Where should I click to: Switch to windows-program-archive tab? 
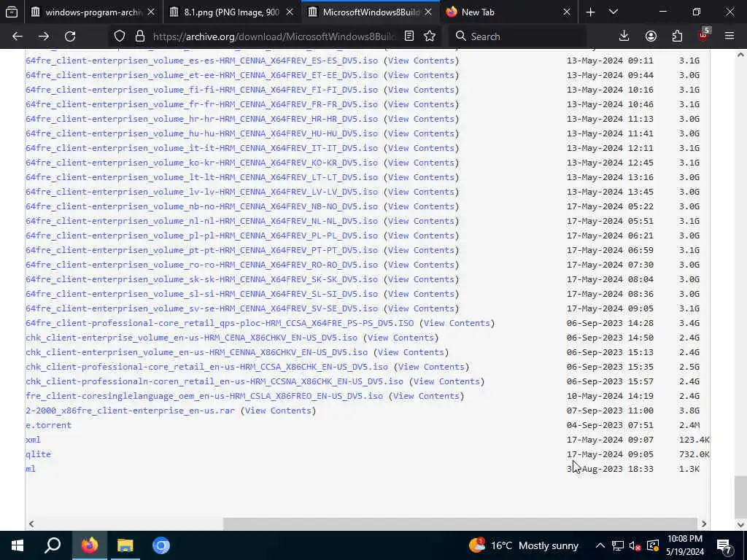click(x=93, y=12)
